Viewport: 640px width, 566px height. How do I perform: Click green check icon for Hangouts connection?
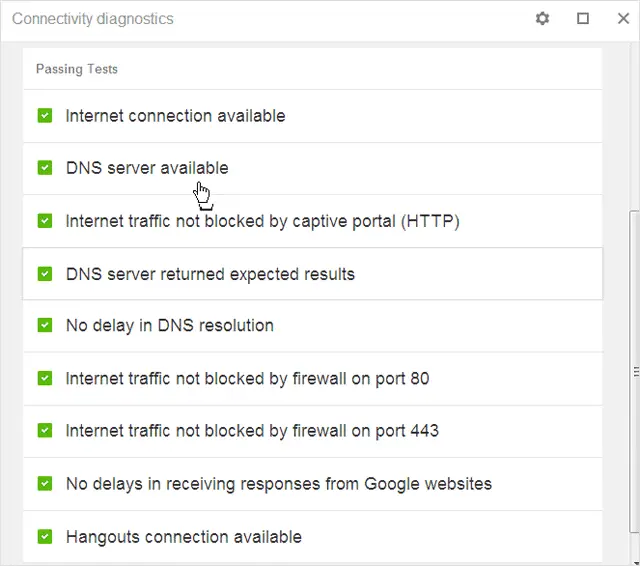coord(45,537)
